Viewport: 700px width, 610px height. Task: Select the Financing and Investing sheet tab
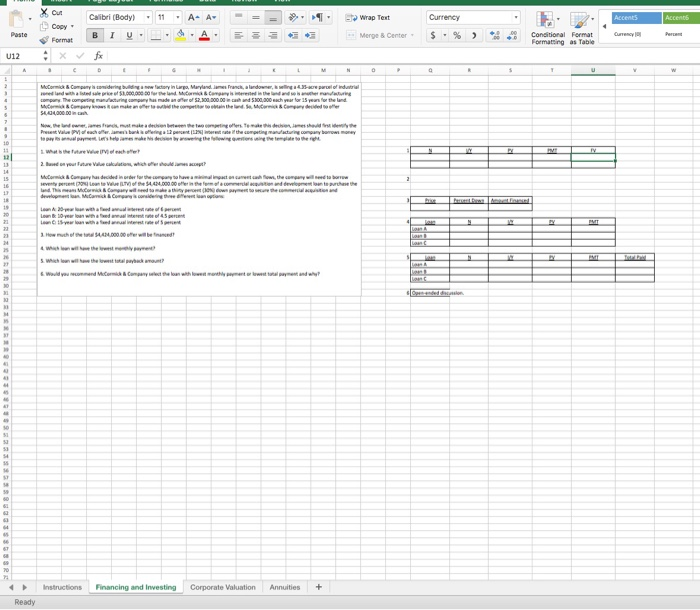(136, 587)
